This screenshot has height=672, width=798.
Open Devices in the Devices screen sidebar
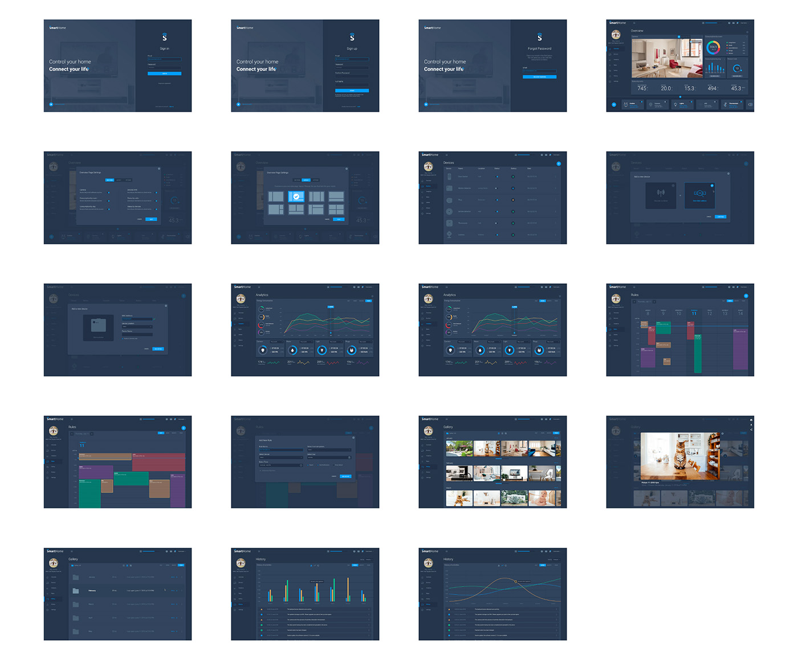[429, 186]
